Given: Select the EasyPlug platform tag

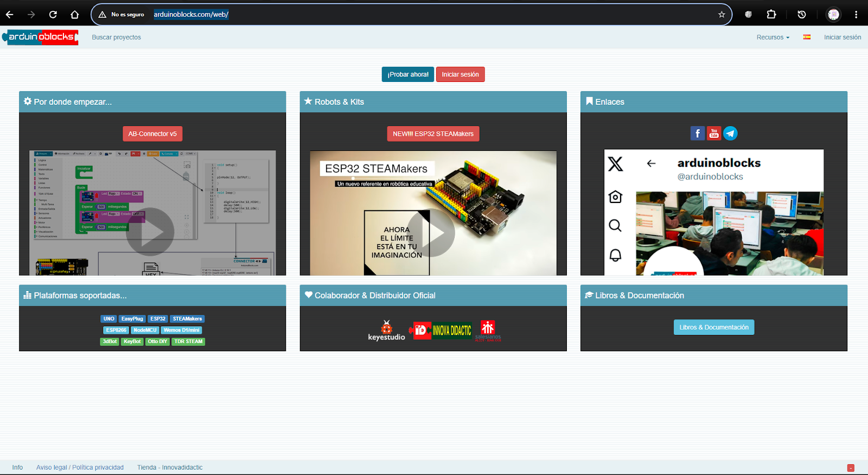Looking at the screenshot, I should (132, 319).
